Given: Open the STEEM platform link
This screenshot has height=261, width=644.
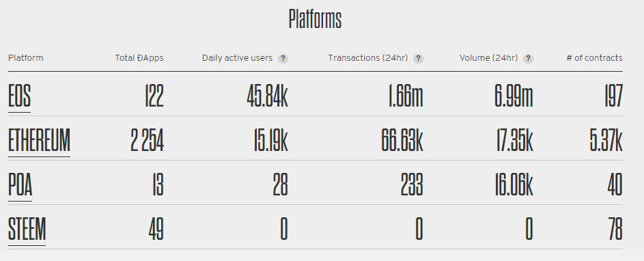Looking at the screenshot, I should pos(27,230).
